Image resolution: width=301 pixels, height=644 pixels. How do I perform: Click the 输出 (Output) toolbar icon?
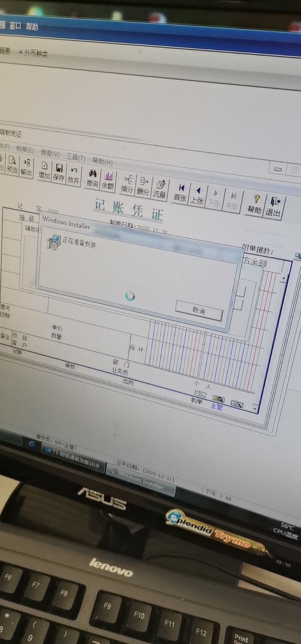(26, 167)
